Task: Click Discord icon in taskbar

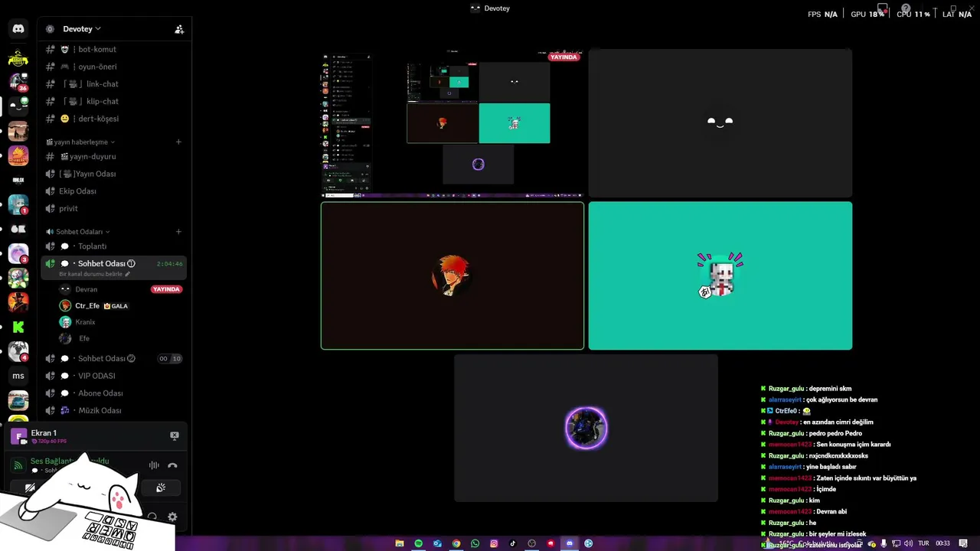Action: (x=569, y=543)
